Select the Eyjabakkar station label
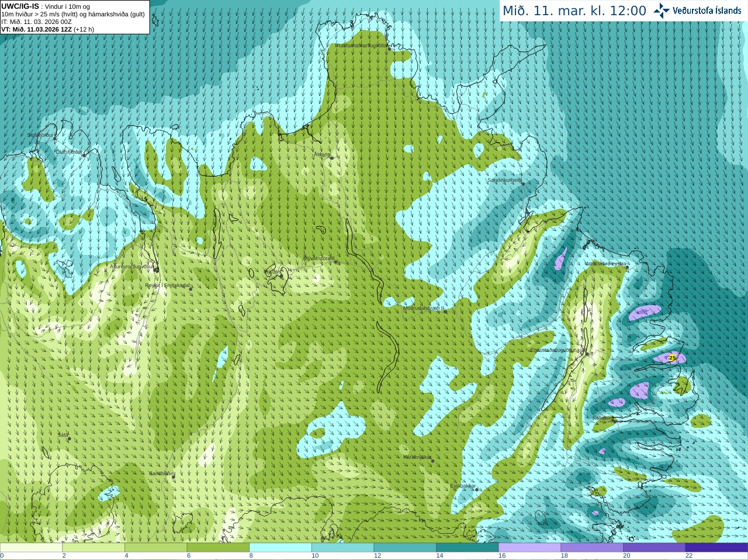 pyautogui.click(x=463, y=486)
